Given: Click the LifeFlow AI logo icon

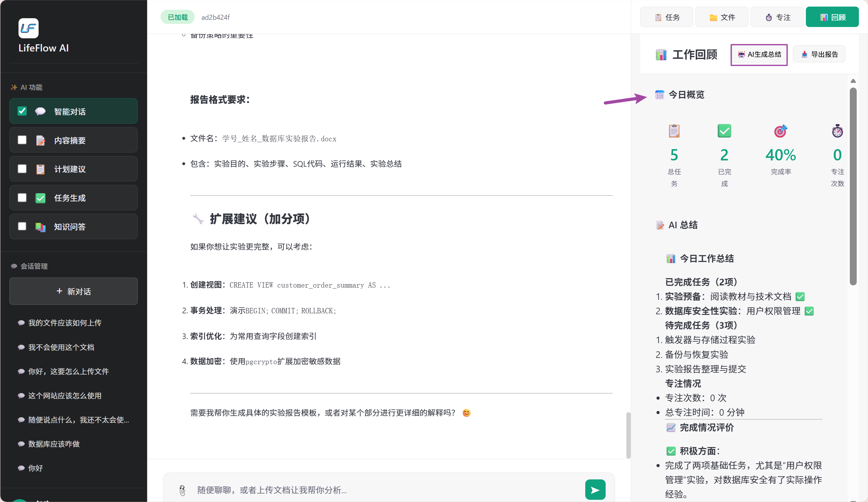Looking at the screenshot, I should (28, 28).
